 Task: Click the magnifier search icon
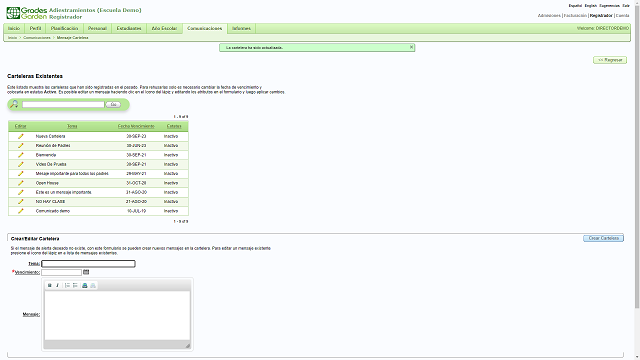pyautogui.click(x=14, y=104)
